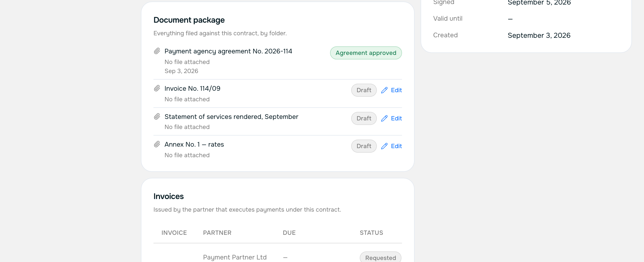
Task: Click the paperclip icon beside Invoice No. 114/09
Action: (157, 88)
